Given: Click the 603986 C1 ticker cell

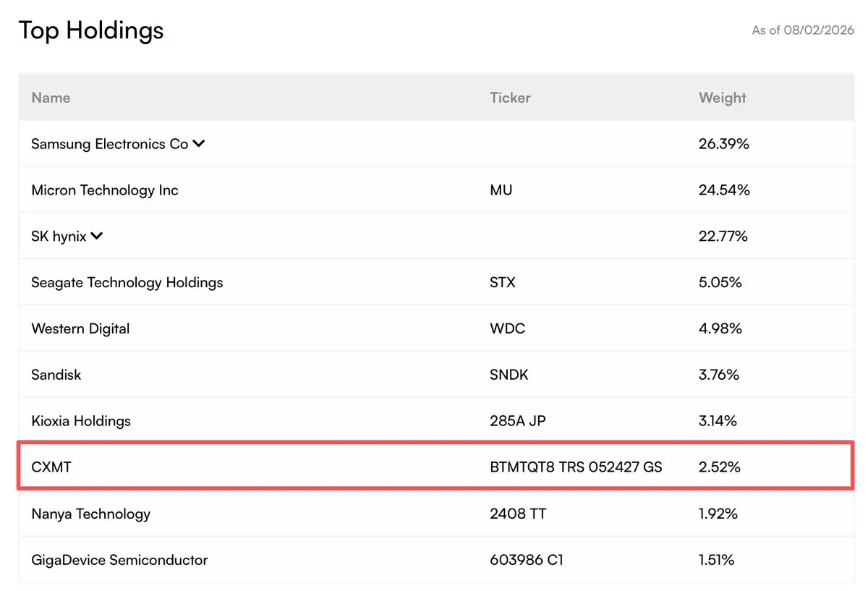Looking at the screenshot, I should [527, 560].
